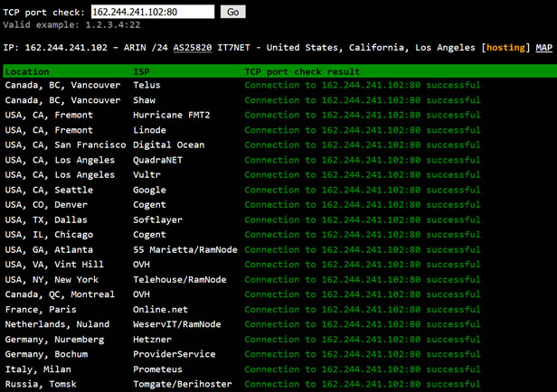Click the Digital Ocean ISP cell
The height and width of the screenshot is (392, 557).
[x=169, y=145]
